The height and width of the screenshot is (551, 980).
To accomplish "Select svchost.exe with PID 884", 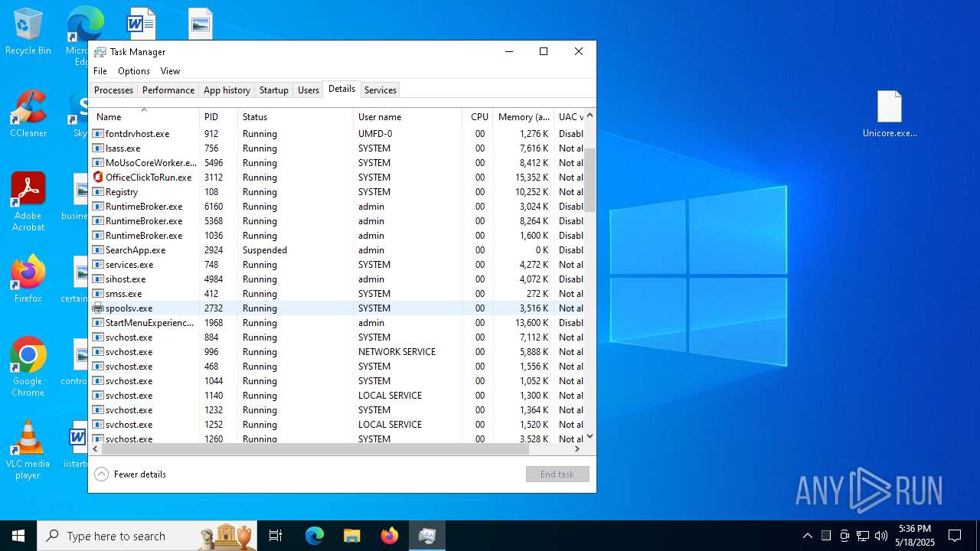I will [337, 337].
